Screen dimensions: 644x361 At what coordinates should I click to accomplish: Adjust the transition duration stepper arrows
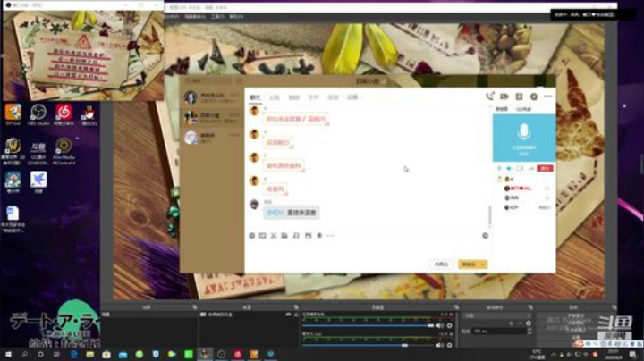coord(529,331)
